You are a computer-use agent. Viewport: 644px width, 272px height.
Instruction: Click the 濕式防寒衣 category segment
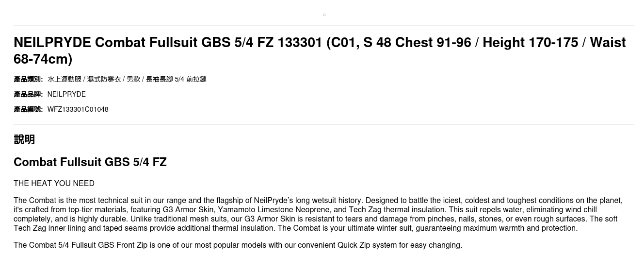104,79
